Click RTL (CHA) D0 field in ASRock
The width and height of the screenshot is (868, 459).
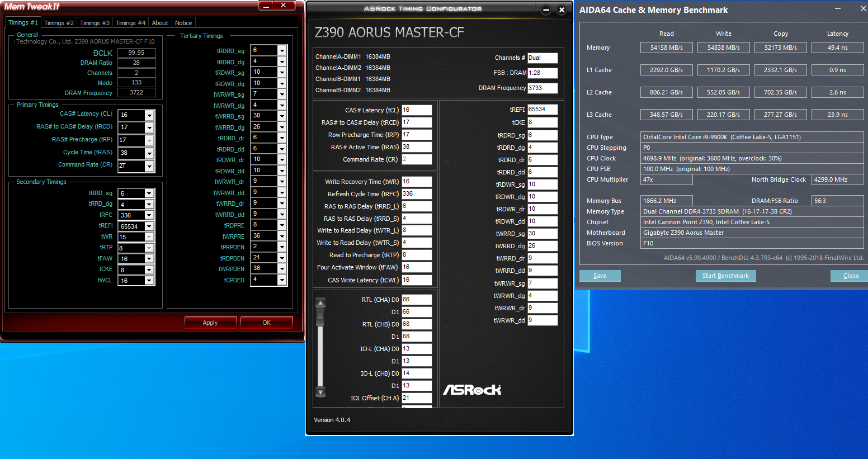coord(417,300)
